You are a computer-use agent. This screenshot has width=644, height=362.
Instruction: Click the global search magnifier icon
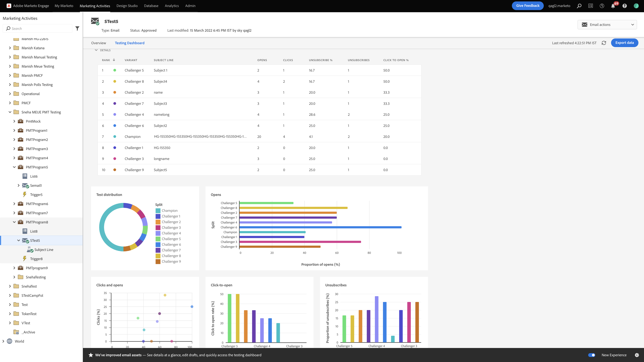pyautogui.click(x=579, y=6)
